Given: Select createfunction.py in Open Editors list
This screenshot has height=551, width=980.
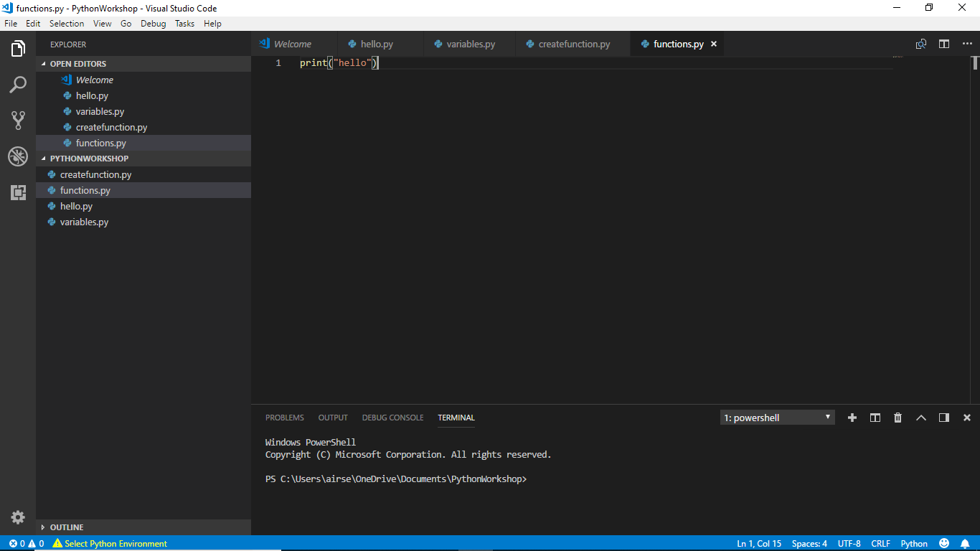Looking at the screenshot, I should pyautogui.click(x=143, y=127).
